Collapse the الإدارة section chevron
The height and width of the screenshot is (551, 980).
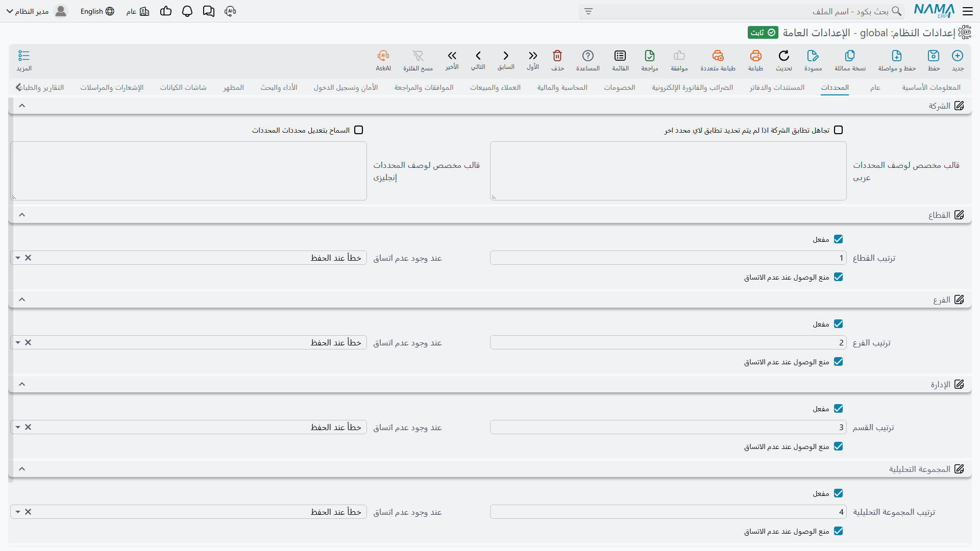pos(22,384)
